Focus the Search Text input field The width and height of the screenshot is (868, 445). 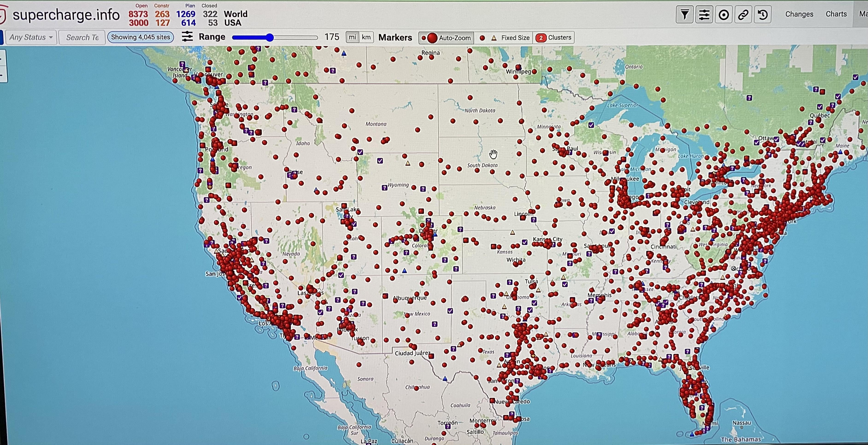(x=82, y=37)
